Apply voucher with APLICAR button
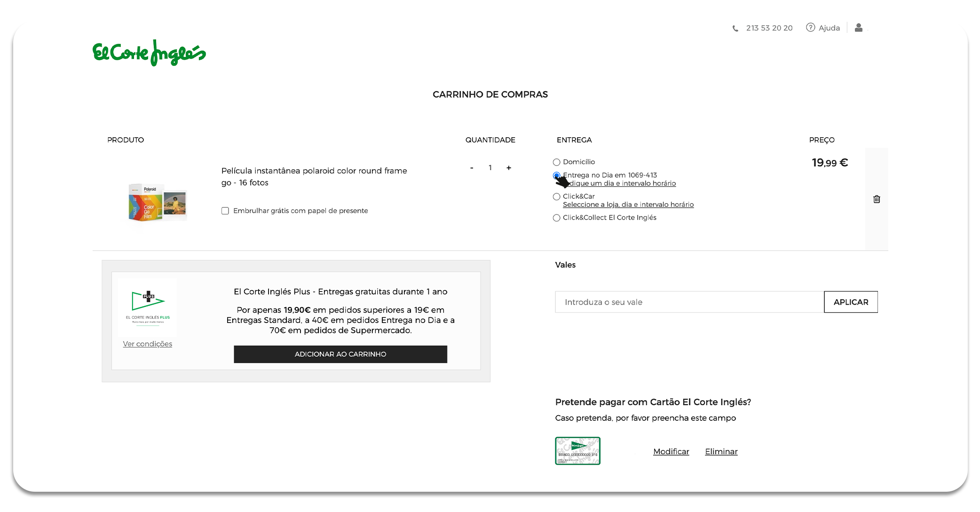This screenshot has width=980, height=512. point(851,302)
